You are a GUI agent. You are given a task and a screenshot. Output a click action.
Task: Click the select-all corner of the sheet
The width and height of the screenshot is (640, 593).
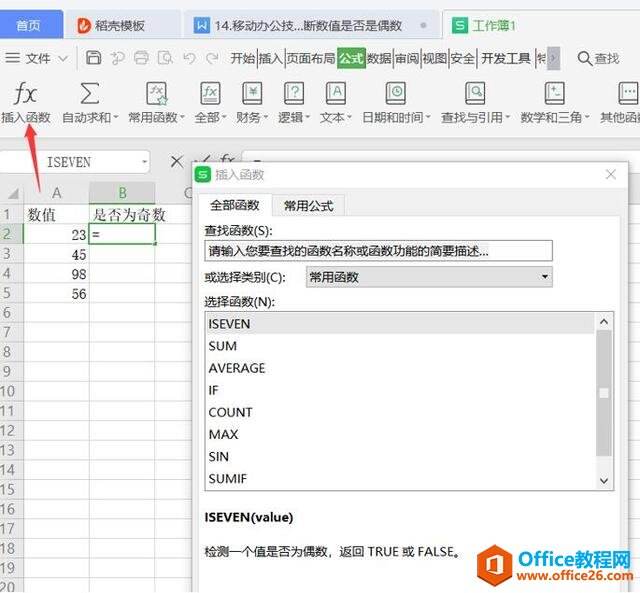pyautogui.click(x=13, y=193)
